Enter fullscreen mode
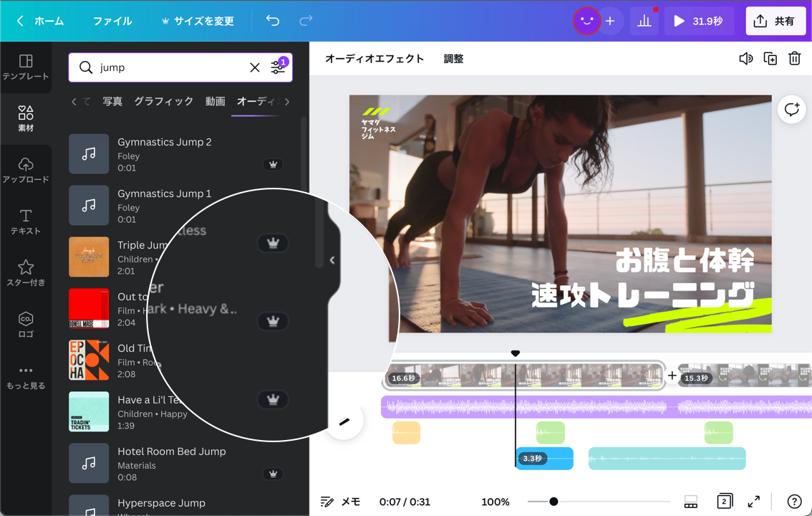 754,502
